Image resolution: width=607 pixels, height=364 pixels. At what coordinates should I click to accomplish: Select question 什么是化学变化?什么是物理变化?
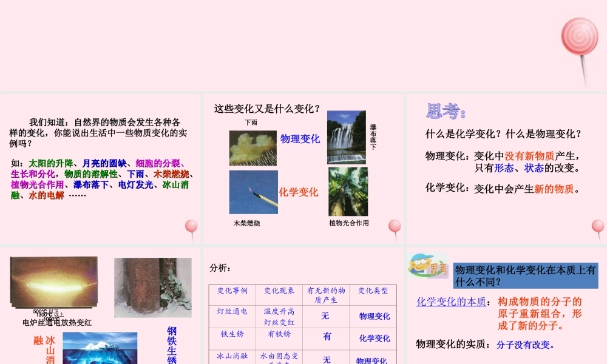(x=504, y=134)
